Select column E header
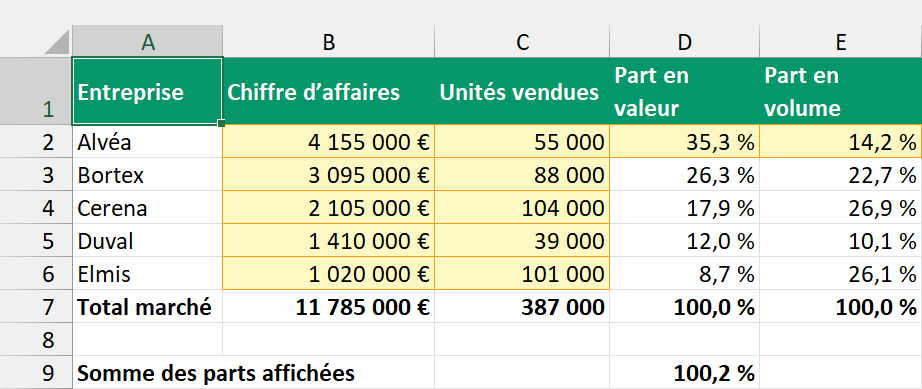 tap(841, 42)
